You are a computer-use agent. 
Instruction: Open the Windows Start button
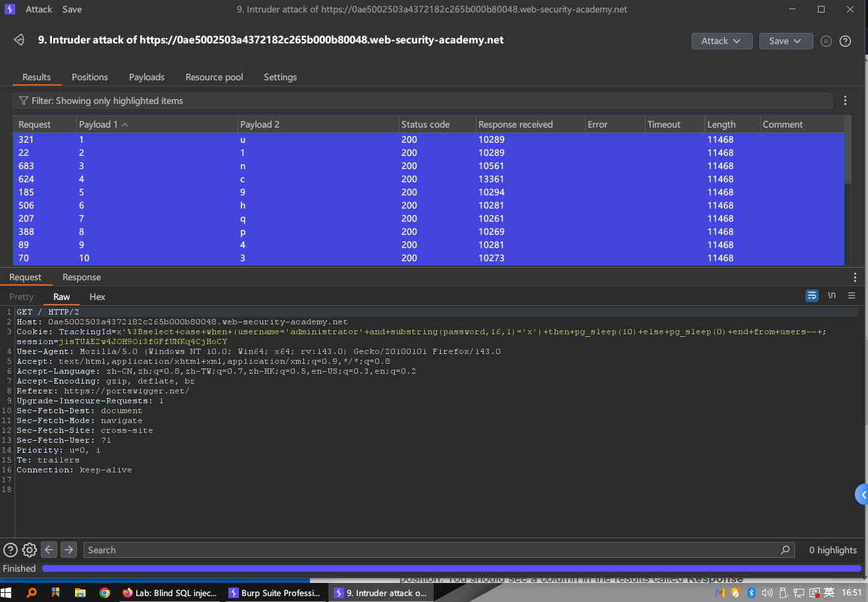[x=7, y=593]
